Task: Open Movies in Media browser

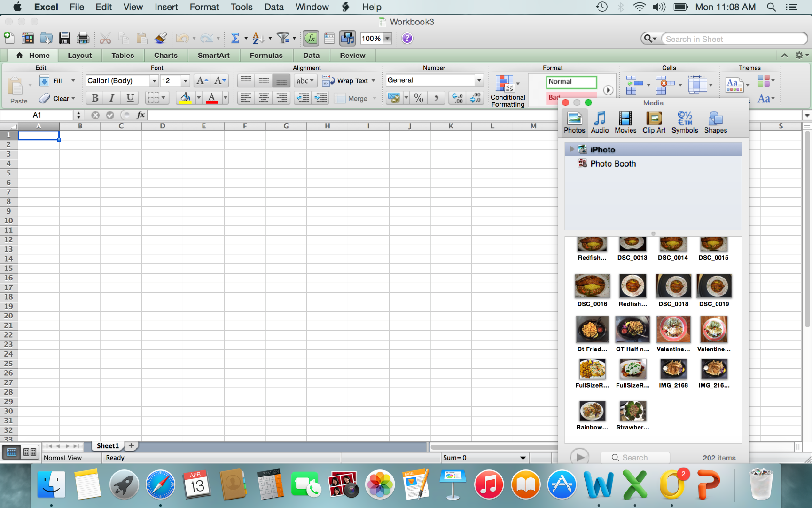Action: pos(625,122)
